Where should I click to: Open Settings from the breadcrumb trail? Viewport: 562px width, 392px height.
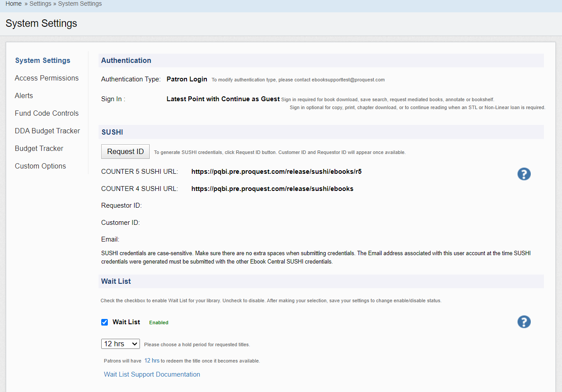[40, 4]
